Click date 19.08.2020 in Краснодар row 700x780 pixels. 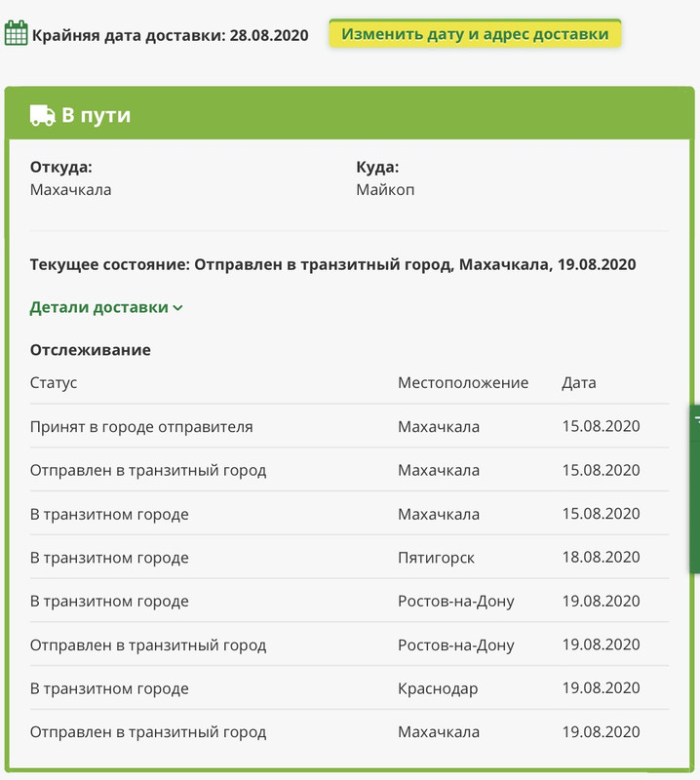[x=601, y=688]
